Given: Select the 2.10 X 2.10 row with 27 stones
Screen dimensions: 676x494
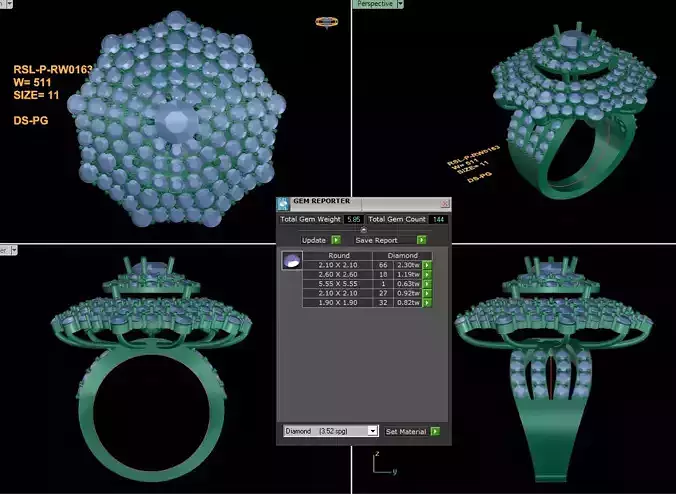Looking at the screenshot, I should [367, 293].
